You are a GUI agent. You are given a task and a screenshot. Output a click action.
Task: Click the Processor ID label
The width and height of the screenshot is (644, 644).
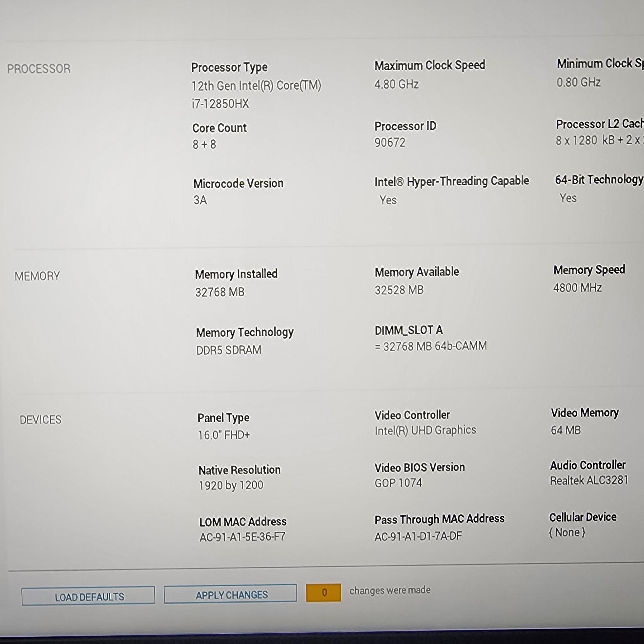tap(405, 126)
